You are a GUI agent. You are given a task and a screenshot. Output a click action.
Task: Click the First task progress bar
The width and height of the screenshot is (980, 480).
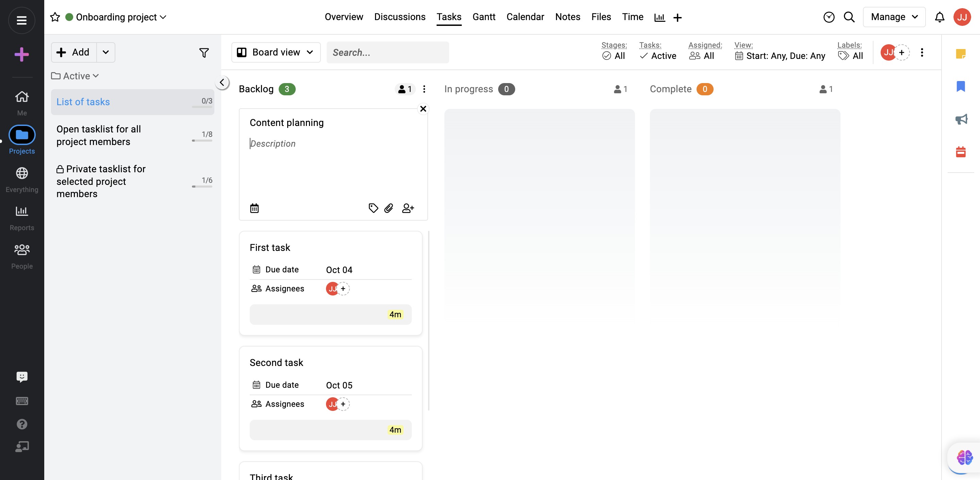pos(330,315)
